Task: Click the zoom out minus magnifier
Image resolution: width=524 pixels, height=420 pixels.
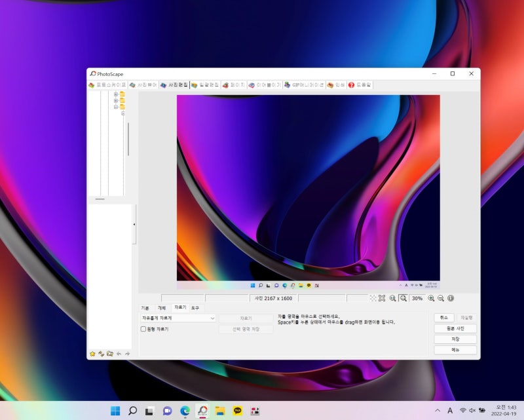Action: (441, 298)
